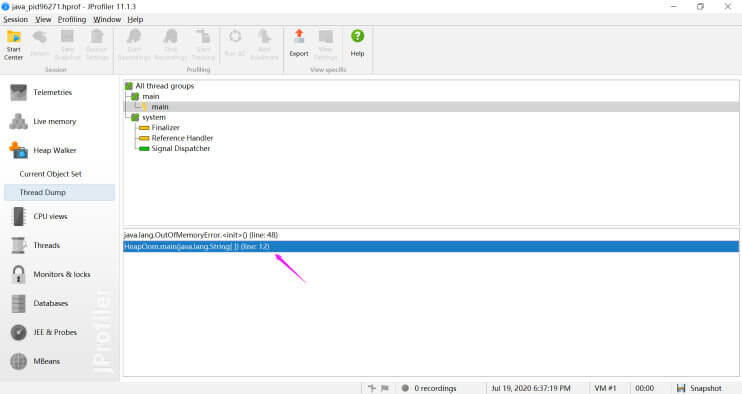The image size is (742, 394).
Task: Open the Session menu
Action: point(16,19)
